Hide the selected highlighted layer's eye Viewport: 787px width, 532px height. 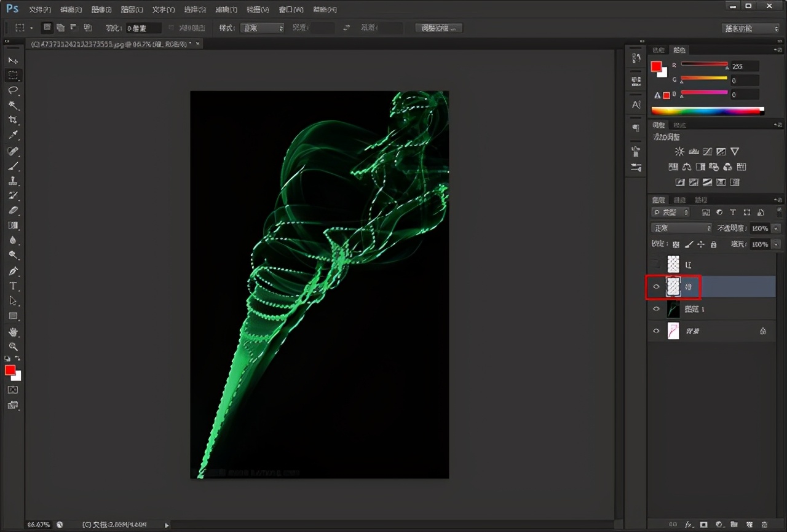656,287
